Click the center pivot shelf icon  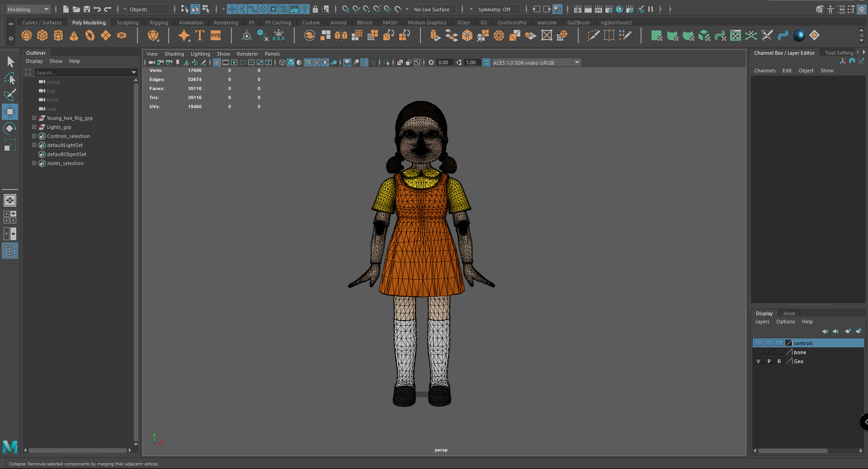(247, 35)
